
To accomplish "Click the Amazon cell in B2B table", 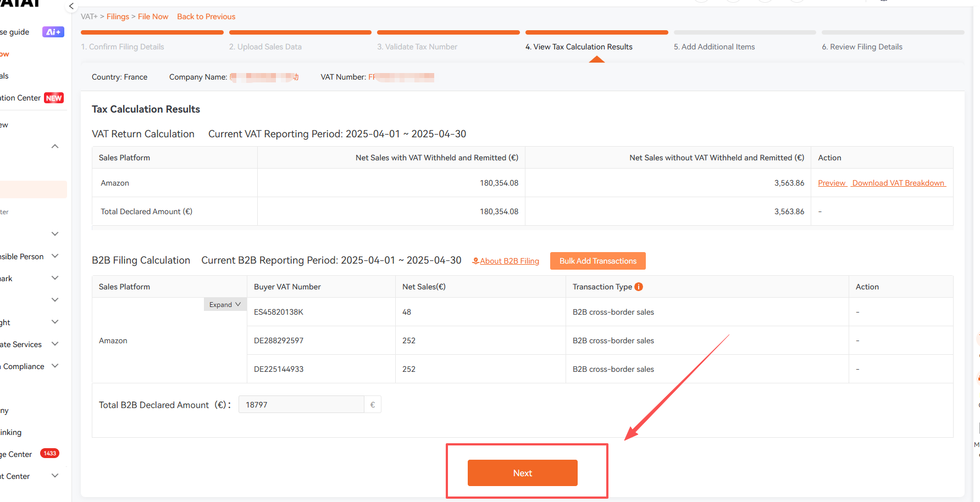I will coord(113,341).
